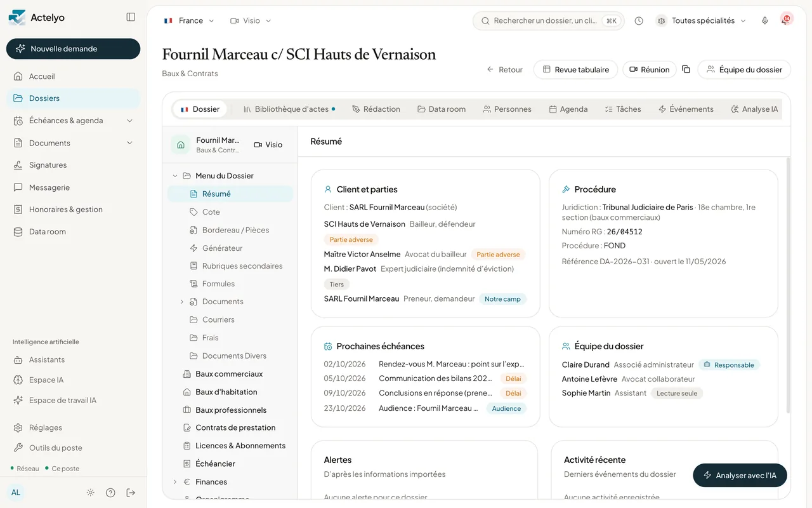This screenshot has width=812, height=508.
Task: Expand Documents in the left sidebar
Action: coord(130,143)
